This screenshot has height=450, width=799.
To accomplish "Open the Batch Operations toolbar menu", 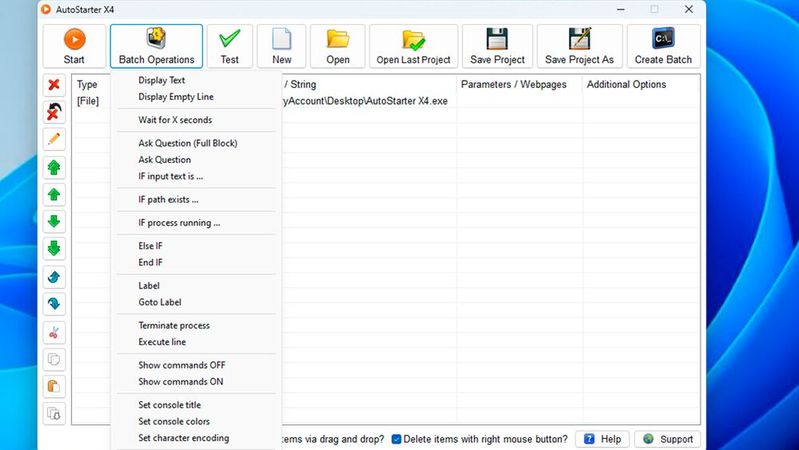I will [156, 46].
